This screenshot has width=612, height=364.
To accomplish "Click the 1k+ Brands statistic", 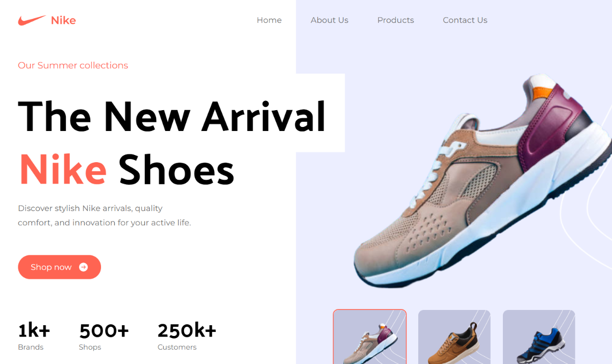I will [34, 336].
